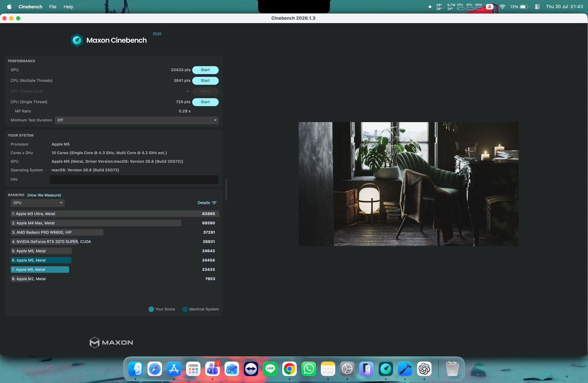The image size is (588, 383).
Task: Click in the Info text field
Action: [x=134, y=179]
